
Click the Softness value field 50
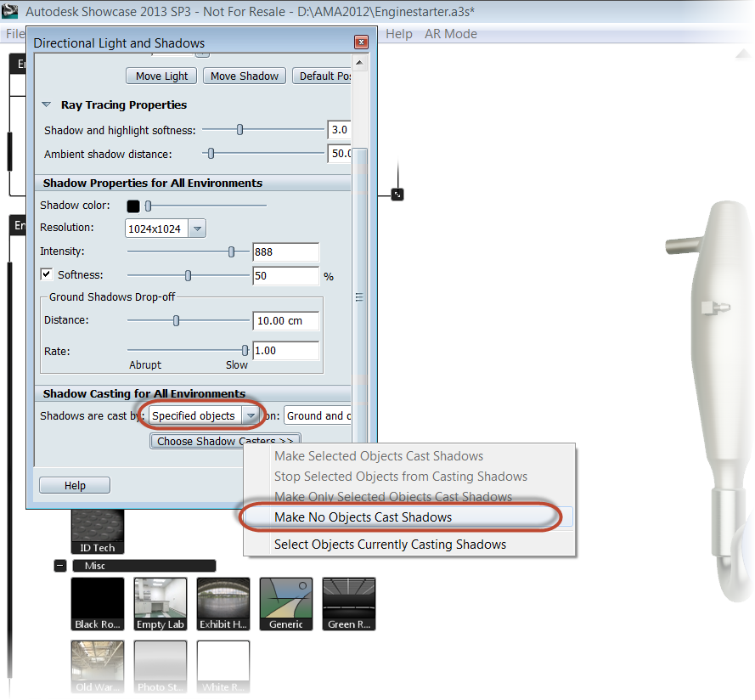[285, 275]
